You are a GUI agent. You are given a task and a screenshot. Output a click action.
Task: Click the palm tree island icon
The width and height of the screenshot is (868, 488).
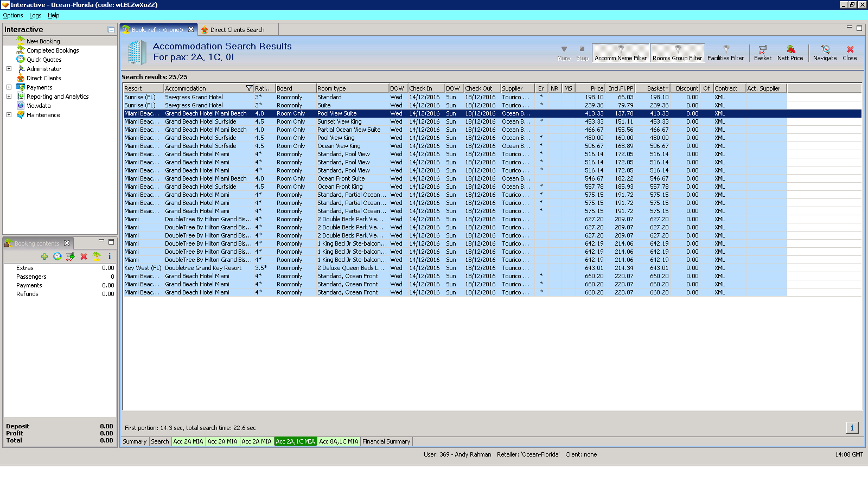97,256
